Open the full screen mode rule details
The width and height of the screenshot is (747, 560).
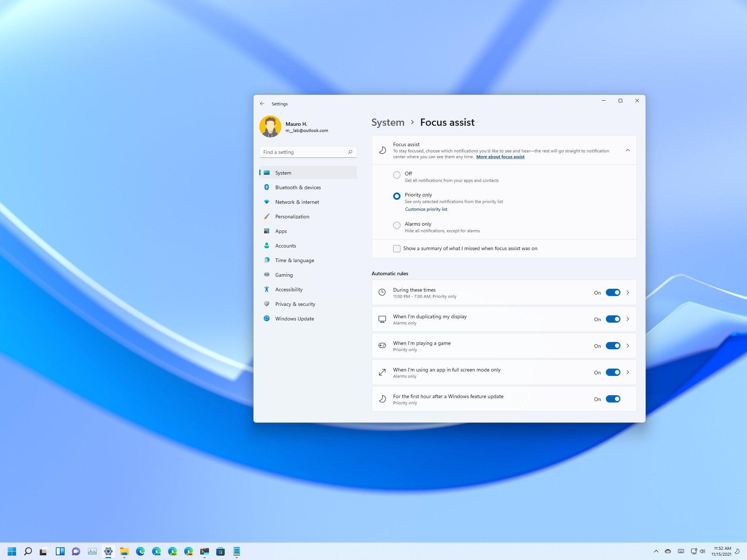pos(628,372)
